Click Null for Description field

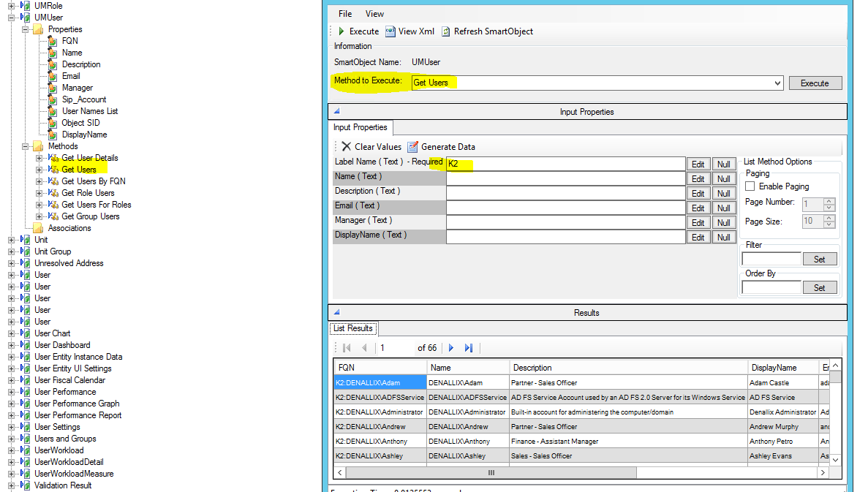[723, 194]
